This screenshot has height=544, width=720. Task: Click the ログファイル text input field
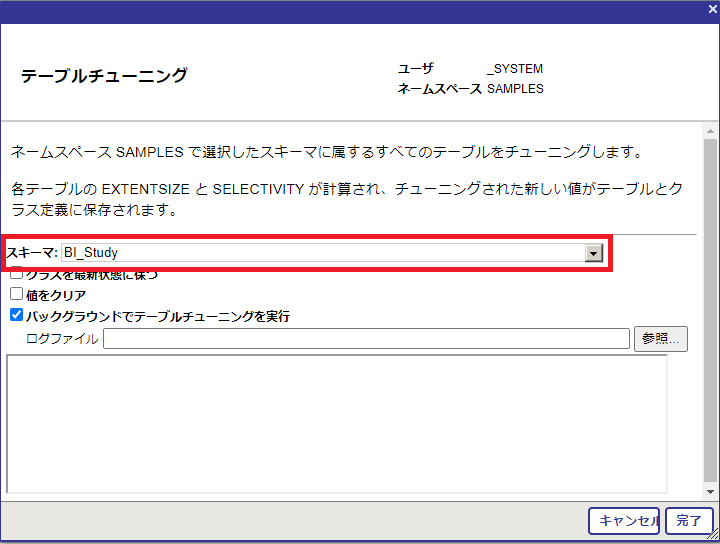[x=365, y=339]
